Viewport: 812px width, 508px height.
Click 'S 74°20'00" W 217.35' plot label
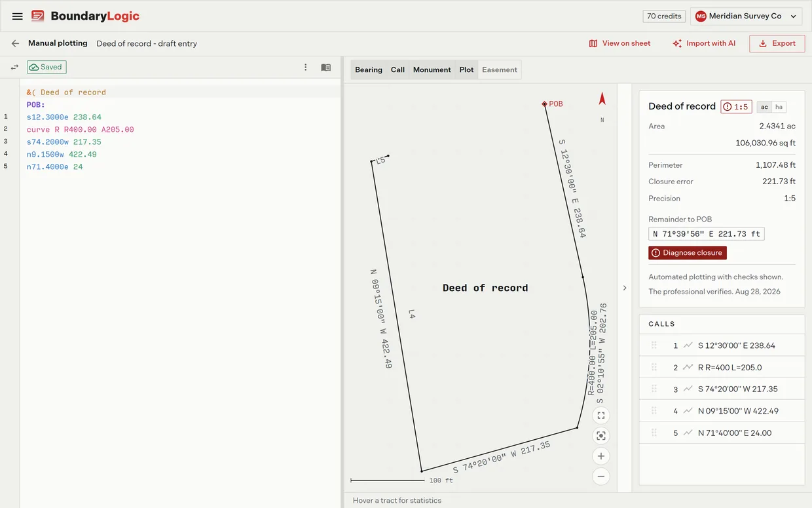[x=502, y=458]
